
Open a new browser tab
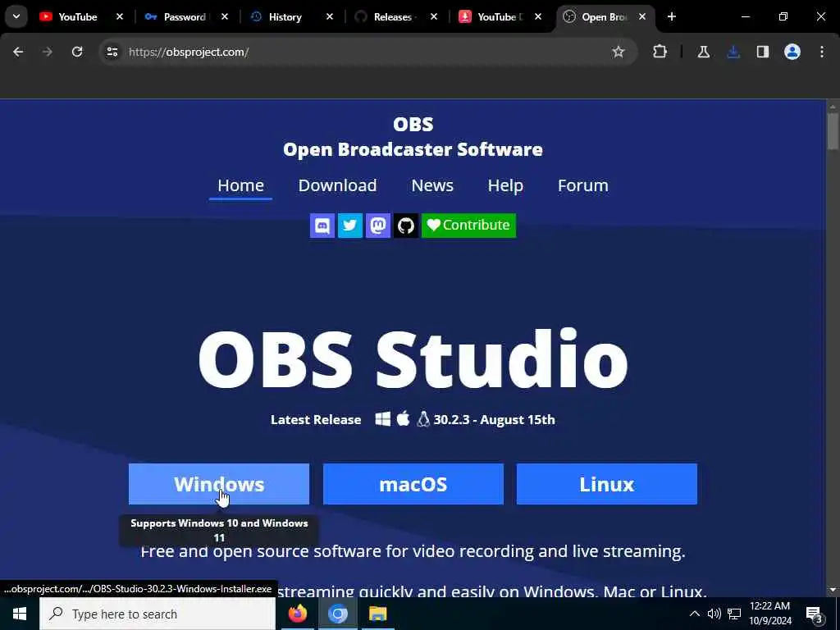tap(672, 17)
